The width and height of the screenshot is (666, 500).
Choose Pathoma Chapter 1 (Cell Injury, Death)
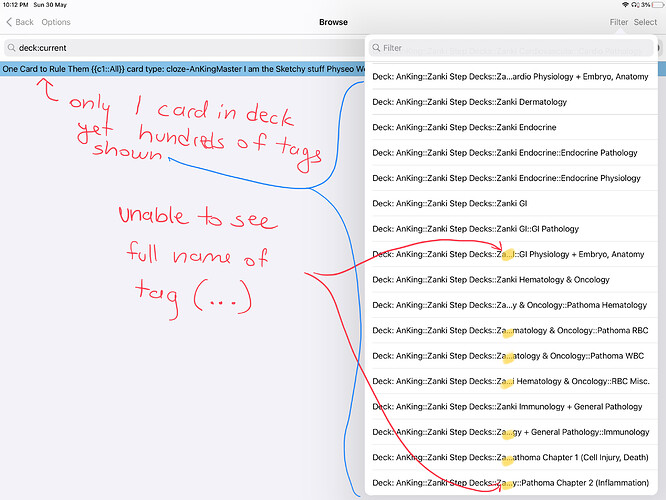(x=511, y=458)
